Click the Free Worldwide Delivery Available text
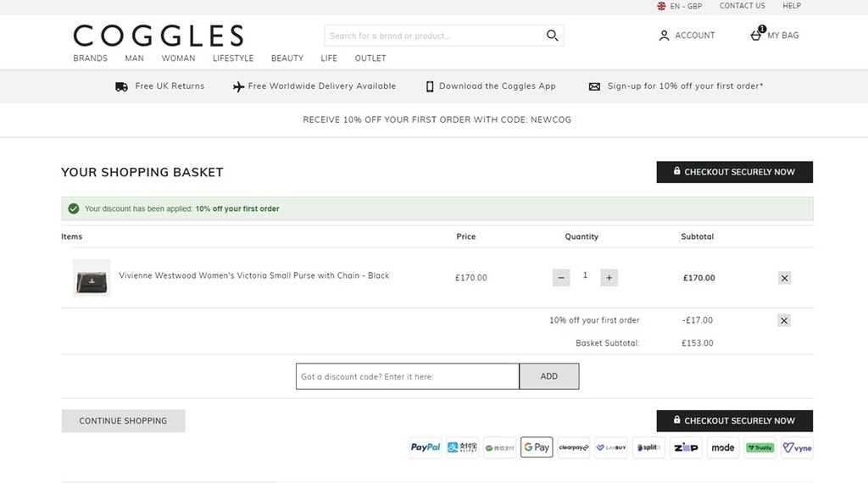 (321, 86)
